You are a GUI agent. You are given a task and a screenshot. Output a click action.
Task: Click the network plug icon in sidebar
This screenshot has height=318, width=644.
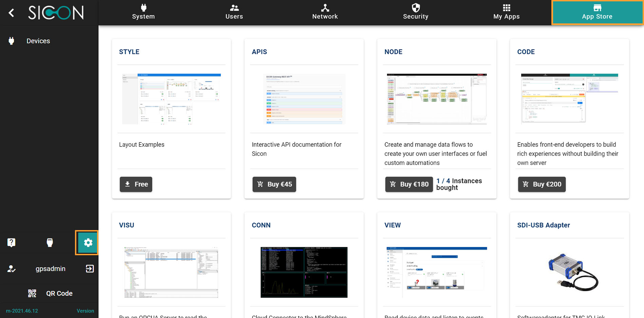[x=50, y=242]
